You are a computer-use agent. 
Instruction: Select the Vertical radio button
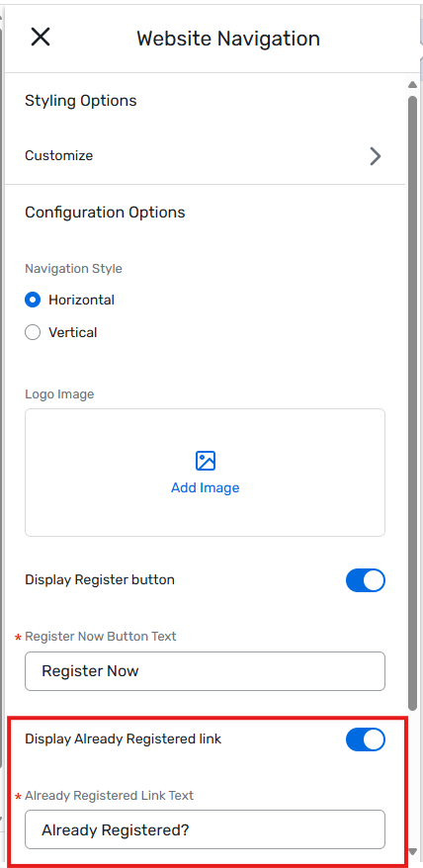click(x=33, y=332)
